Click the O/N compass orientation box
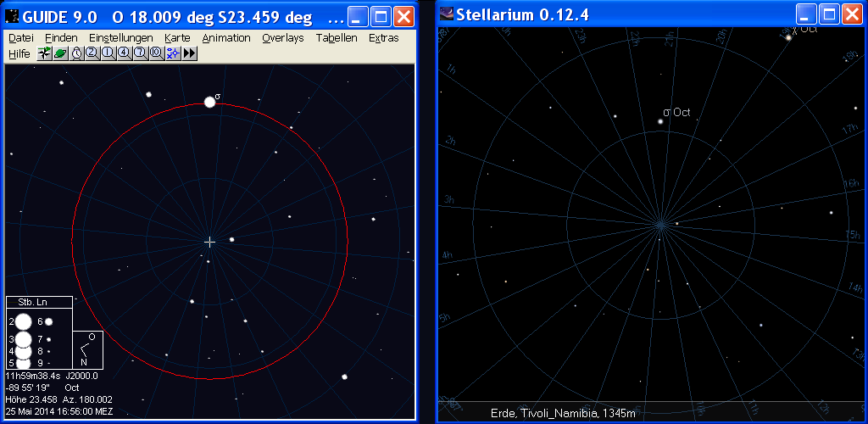Viewport: 868px width, 424px height. (88, 349)
